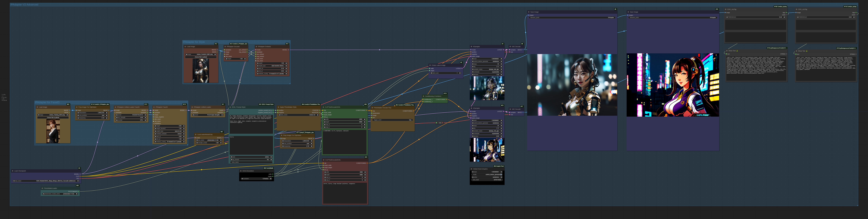Click the 'IPAdapter for Style' group title
Viewport: 868px width, 219px height.
click(x=194, y=42)
